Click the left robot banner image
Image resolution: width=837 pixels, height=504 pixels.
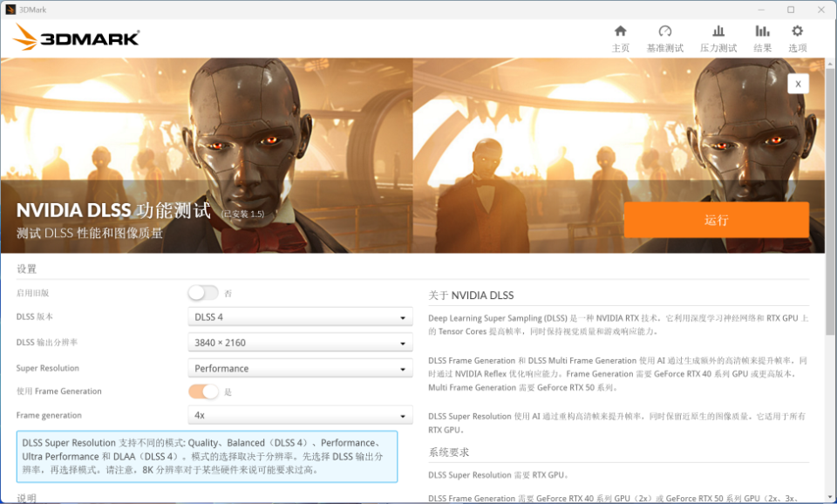coord(207,155)
